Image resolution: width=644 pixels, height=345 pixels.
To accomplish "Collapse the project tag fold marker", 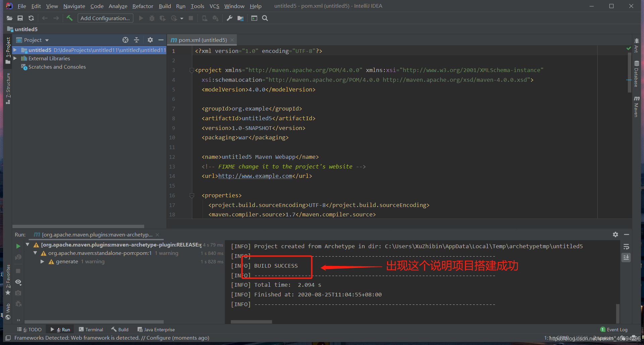I will point(192,70).
